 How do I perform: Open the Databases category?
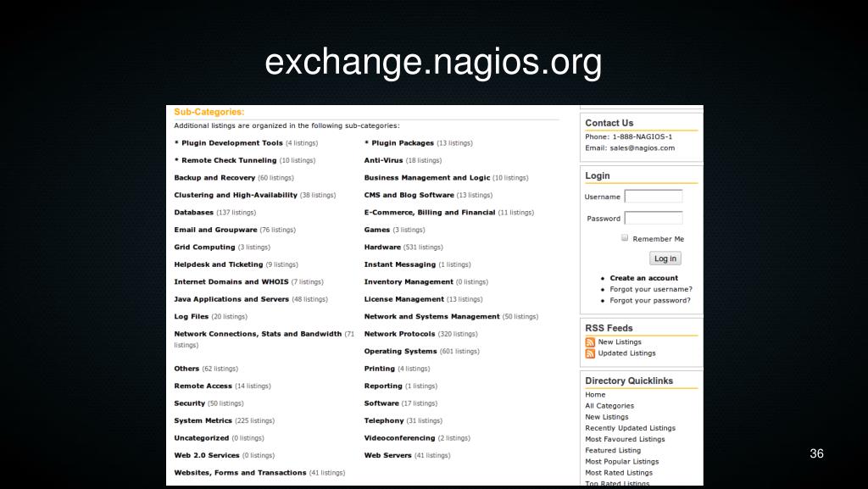point(193,213)
